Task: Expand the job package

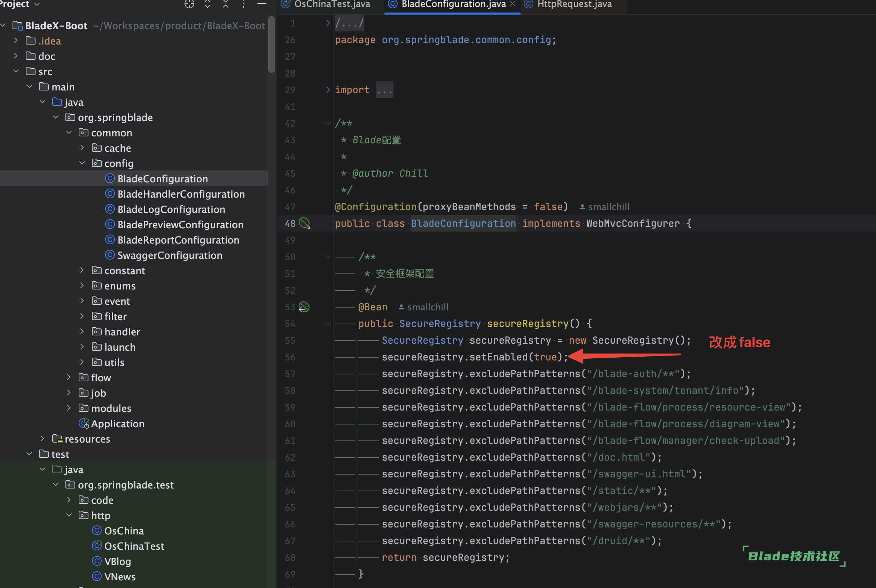Action: (69, 393)
